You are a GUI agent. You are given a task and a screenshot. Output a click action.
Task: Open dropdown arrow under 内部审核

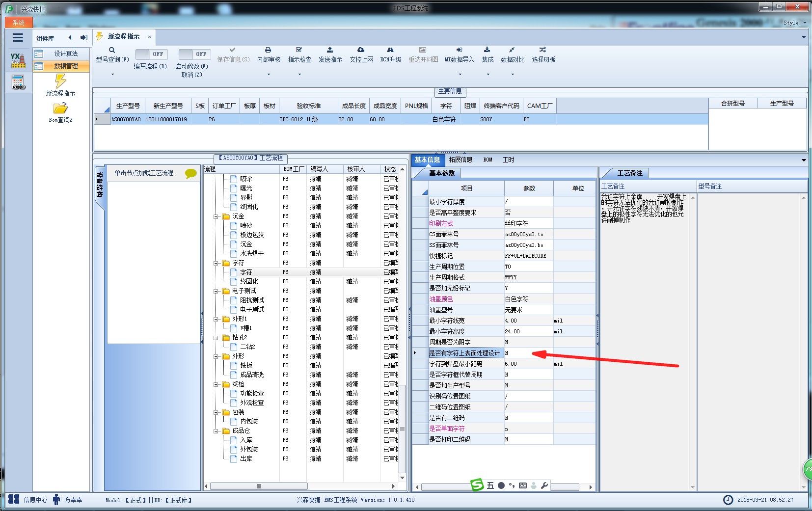click(269, 75)
